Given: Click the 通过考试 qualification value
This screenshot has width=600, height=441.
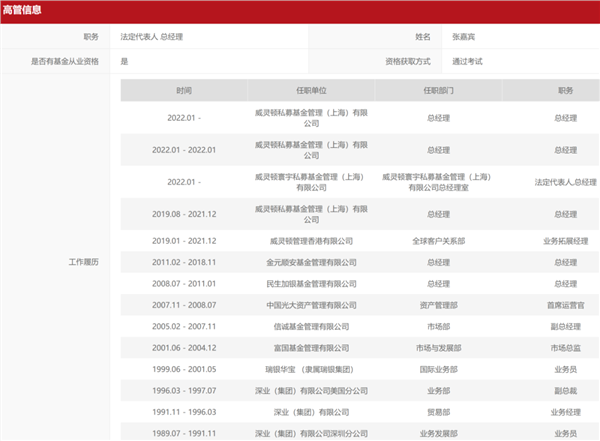Looking at the screenshot, I should (x=467, y=61).
